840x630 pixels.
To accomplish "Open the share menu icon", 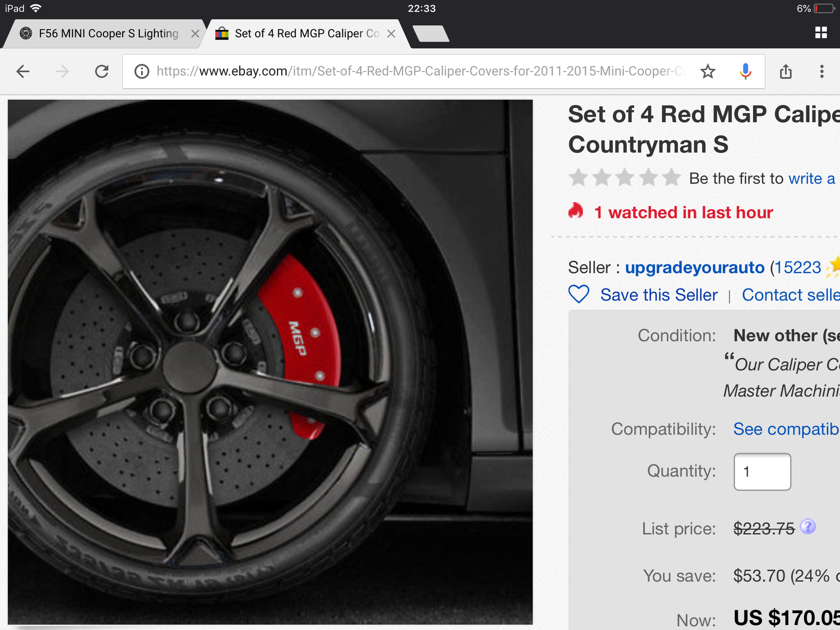I will (x=786, y=71).
